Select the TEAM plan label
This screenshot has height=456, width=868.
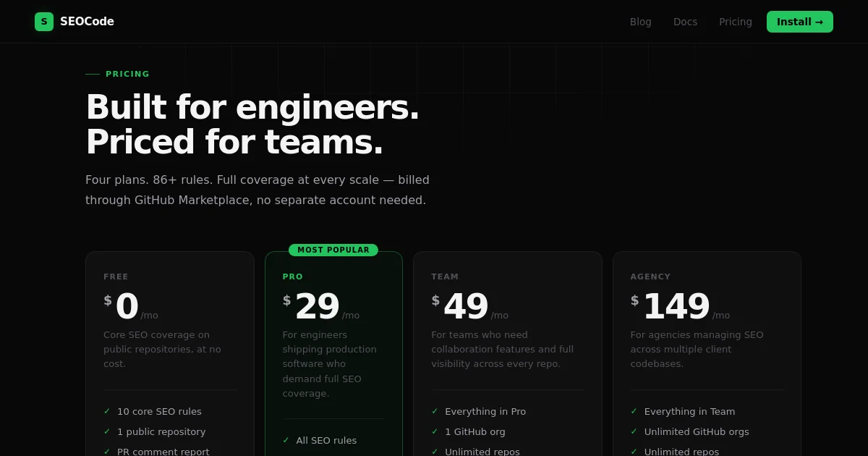[445, 276]
